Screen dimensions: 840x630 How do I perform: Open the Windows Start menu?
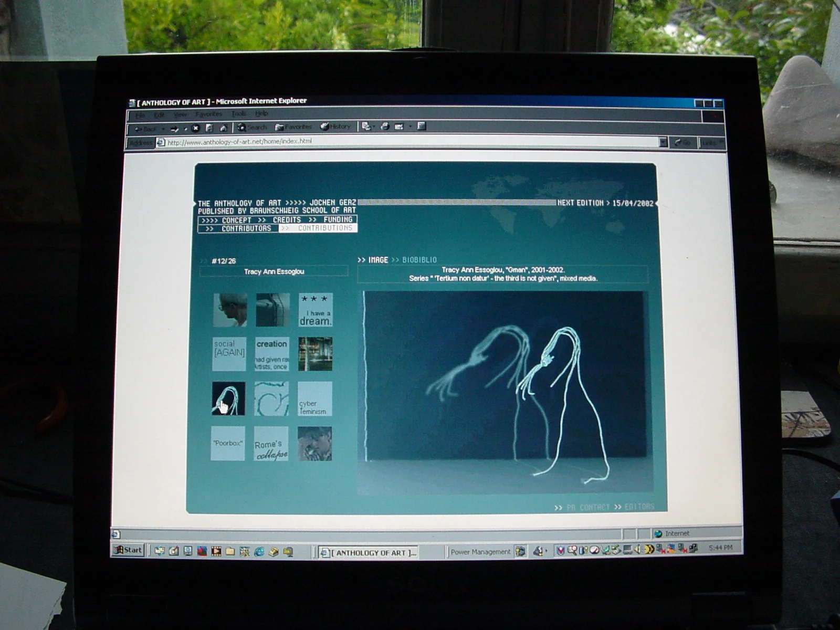pyautogui.click(x=128, y=550)
